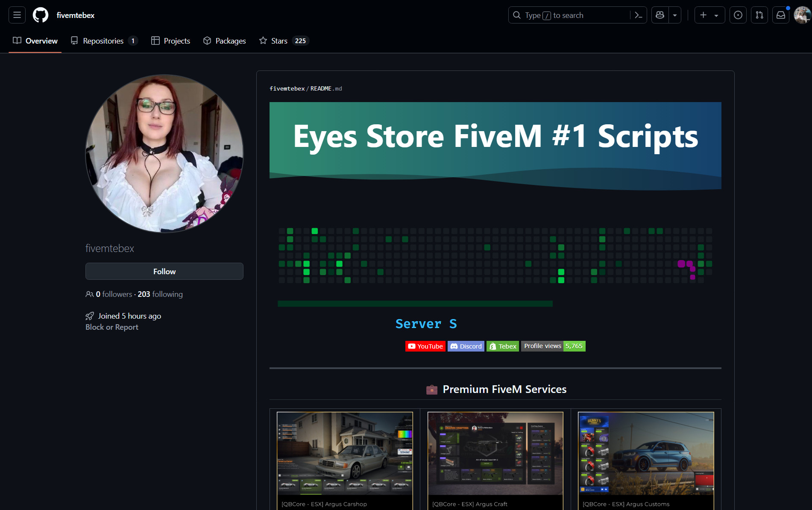Image resolution: width=812 pixels, height=510 pixels.
Task: Click the Eyes Store FiveM banner image
Action: pos(495,146)
